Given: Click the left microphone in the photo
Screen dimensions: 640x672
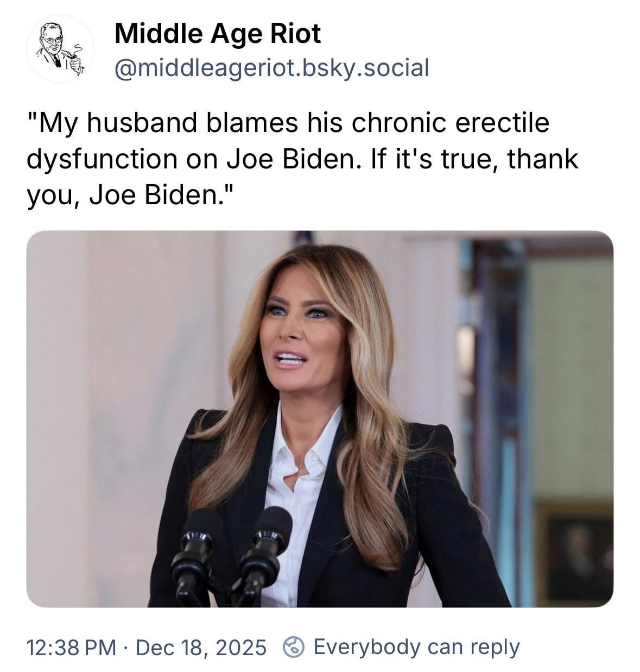Looking at the screenshot, I should 193,549.
